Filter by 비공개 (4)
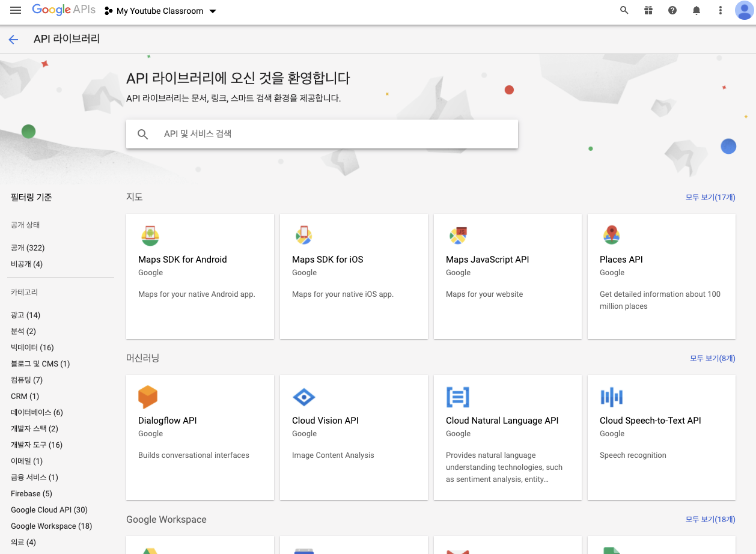The height and width of the screenshot is (554, 756). click(26, 264)
